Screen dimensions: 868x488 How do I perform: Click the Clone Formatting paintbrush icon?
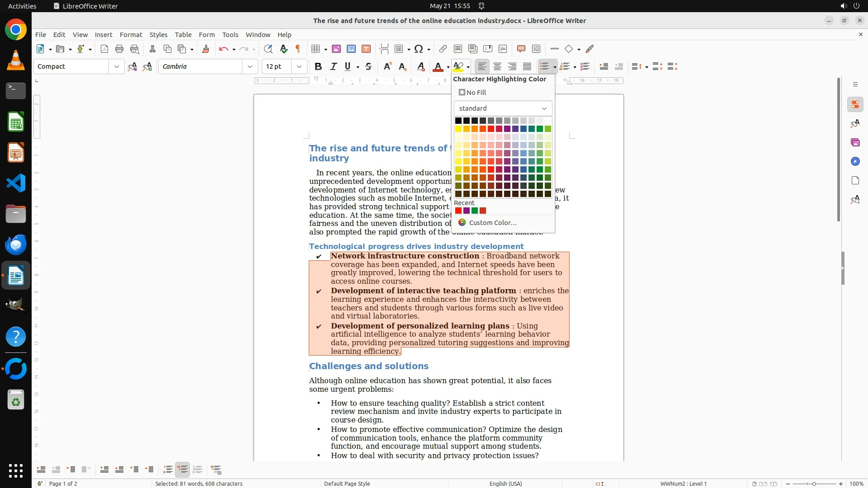click(x=206, y=49)
